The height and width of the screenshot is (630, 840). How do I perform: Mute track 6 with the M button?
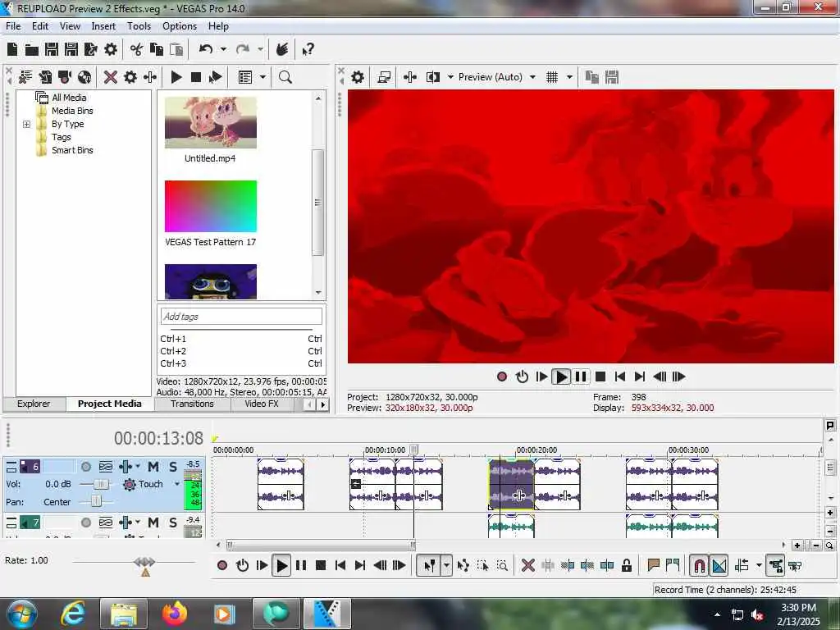point(153,467)
